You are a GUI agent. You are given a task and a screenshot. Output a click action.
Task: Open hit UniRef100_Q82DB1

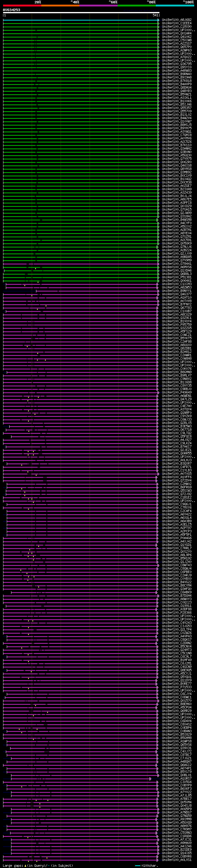177,348
